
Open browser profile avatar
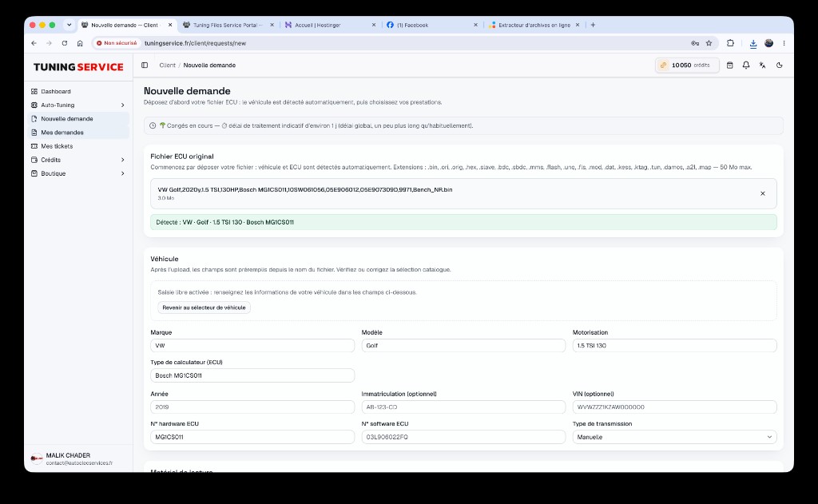click(768, 43)
